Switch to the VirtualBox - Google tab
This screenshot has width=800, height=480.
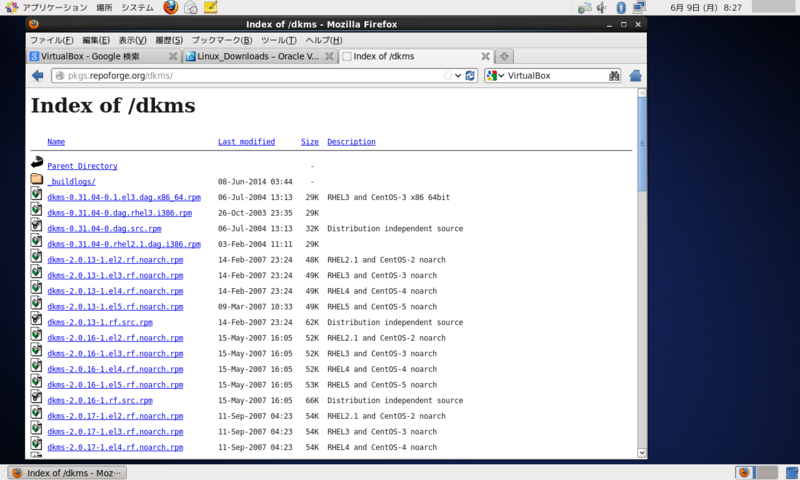pos(104,56)
